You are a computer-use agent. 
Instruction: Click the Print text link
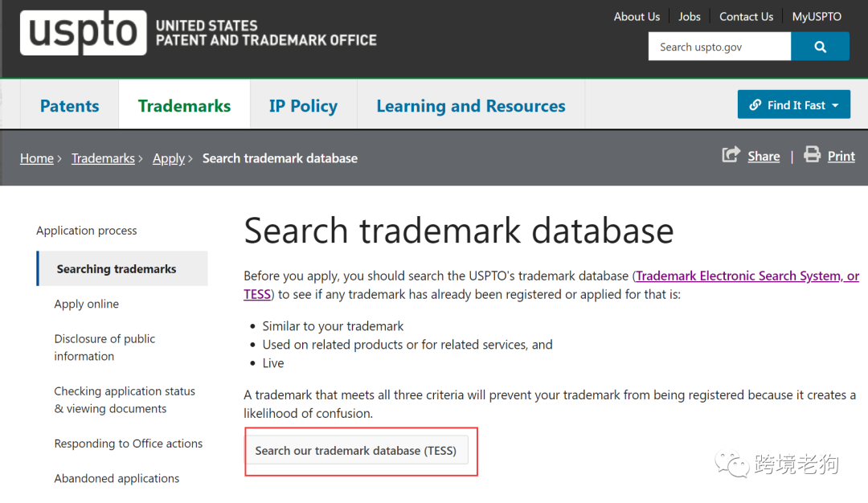click(841, 156)
